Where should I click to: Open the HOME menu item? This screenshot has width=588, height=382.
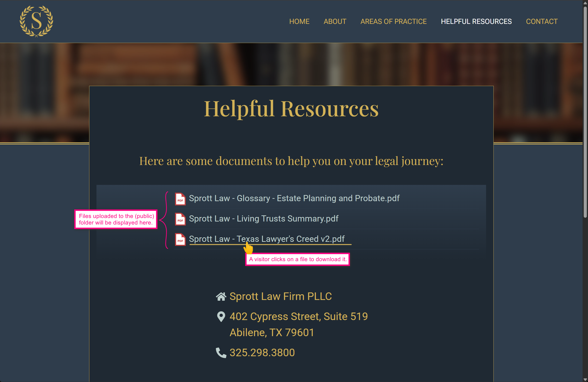coord(299,22)
